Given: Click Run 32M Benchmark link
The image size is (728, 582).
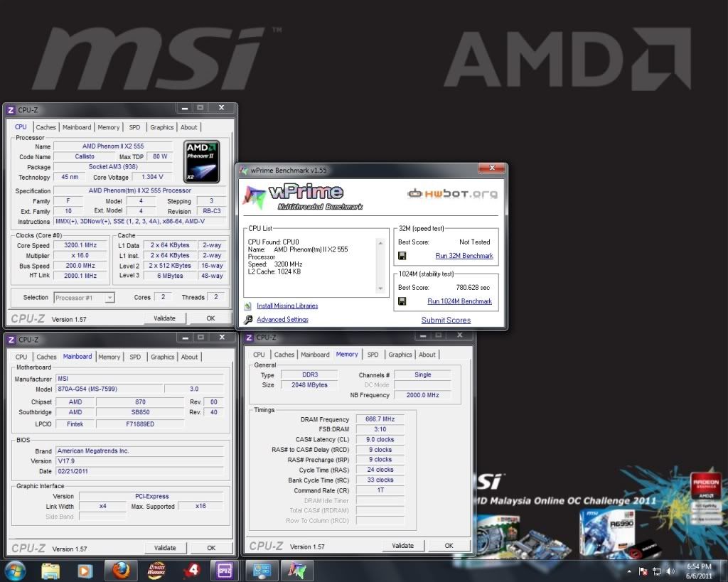Looking at the screenshot, I should pyautogui.click(x=464, y=256).
